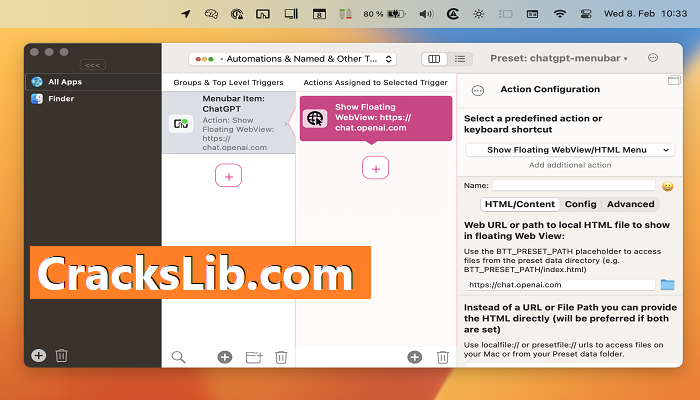Image resolution: width=700 pixels, height=400 pixels.
Task: Click Groups & Top Level Triggers header
Action: click(229, 83)
